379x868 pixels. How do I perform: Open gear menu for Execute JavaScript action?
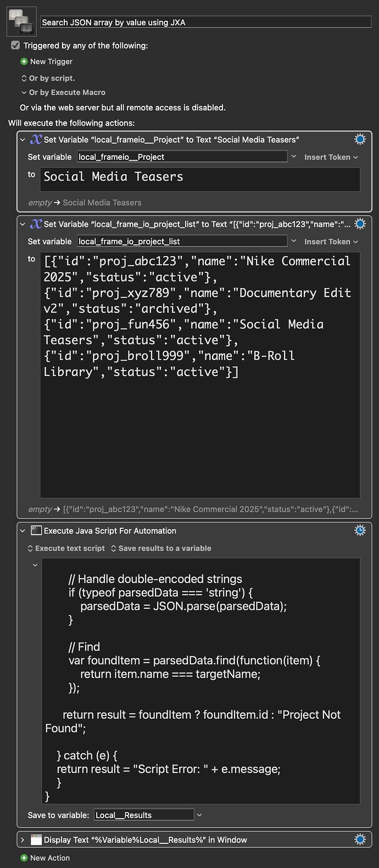point(360,530)
